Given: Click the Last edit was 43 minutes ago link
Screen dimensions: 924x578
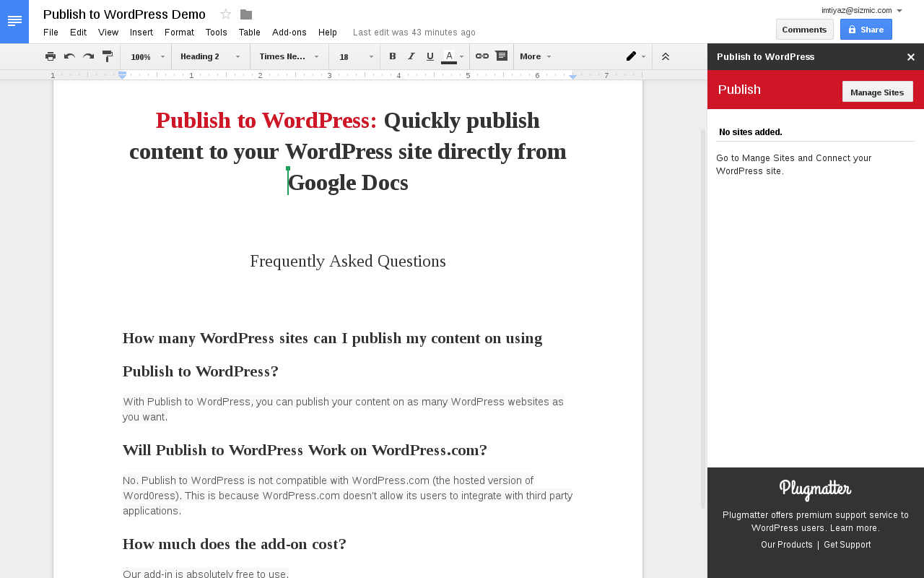Looking at the screenshot, I should point(414,33).
